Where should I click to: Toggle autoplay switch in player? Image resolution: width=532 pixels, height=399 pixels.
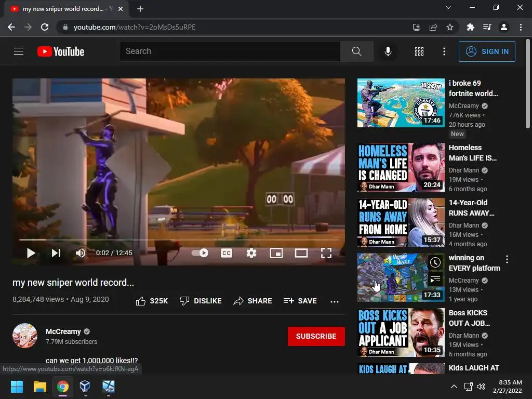pos(200,253)
